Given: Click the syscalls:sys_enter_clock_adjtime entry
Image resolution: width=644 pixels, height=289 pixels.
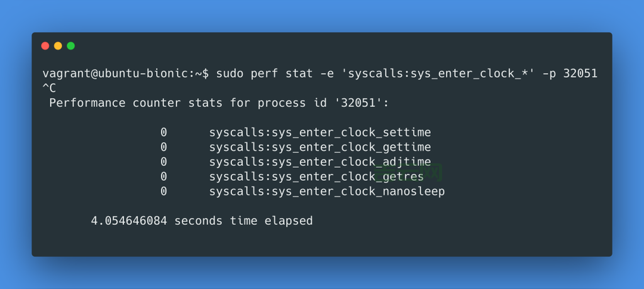Looking at the screenshot, I should click(x=320, y=162).
